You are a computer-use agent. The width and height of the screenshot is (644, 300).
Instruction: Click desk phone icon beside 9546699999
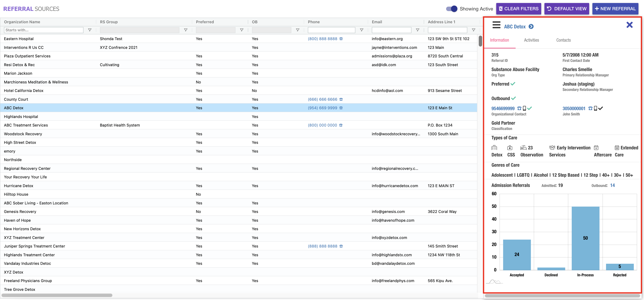pos(519,108)
